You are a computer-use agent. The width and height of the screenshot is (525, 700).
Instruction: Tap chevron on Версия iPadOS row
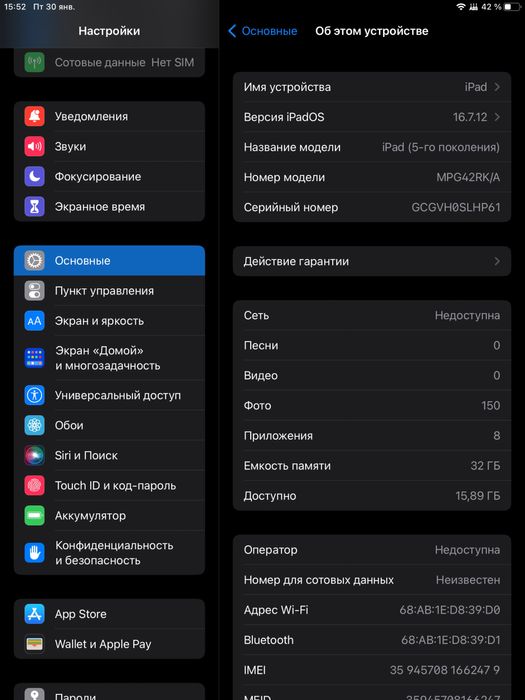coord(497,117)
